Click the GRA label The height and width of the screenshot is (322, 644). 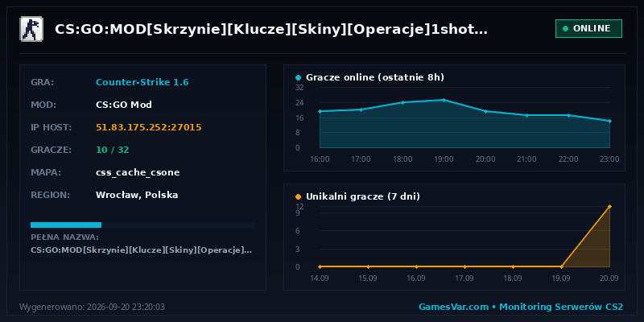[x=43, y=83]
